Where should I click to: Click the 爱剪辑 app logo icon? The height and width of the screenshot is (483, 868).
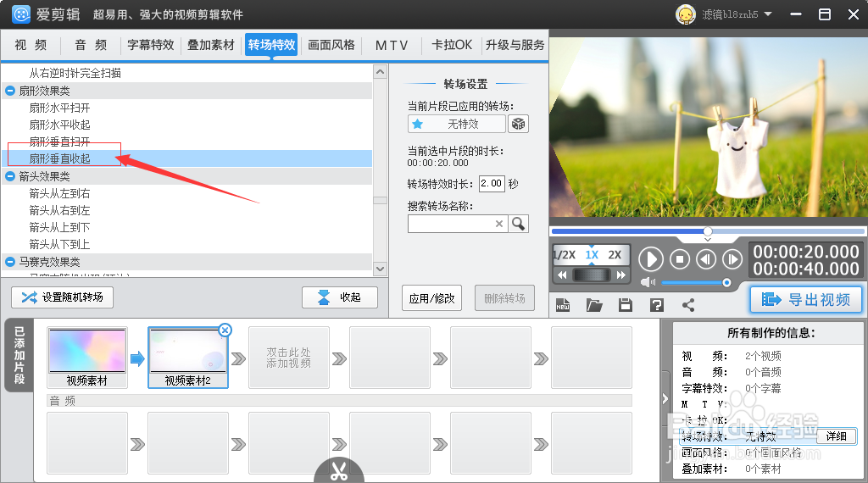point(21,14)
